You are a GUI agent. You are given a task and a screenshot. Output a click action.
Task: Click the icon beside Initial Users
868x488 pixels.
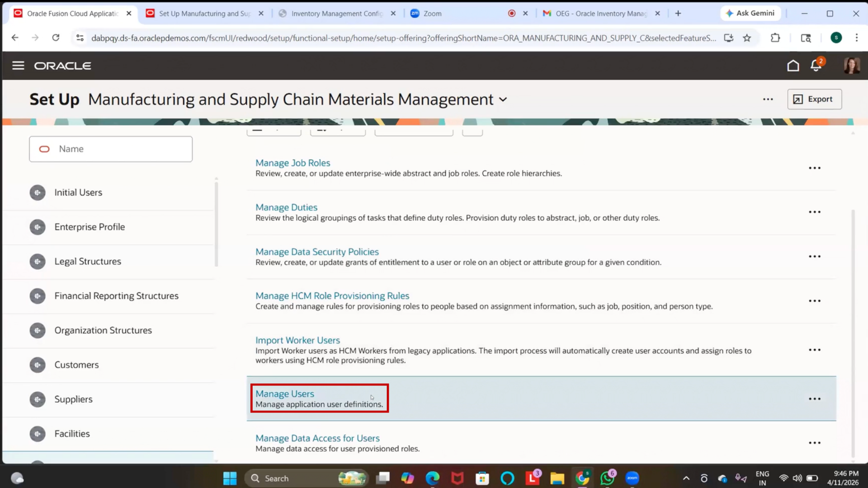(x=38, y=192)
